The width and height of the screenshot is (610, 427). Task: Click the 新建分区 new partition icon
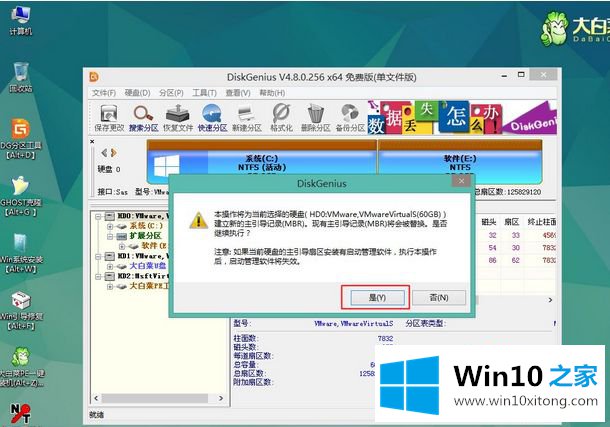(x=247, y=117)
